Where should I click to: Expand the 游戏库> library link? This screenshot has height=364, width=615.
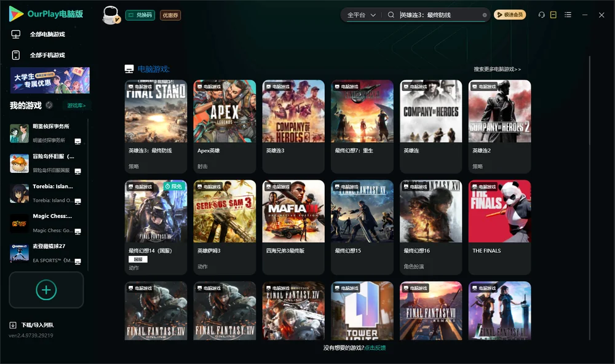(x=76, y=106)
